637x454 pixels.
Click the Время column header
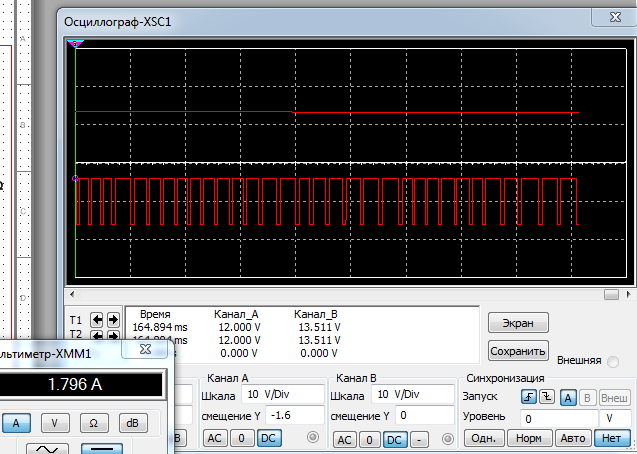click(155, 314)
